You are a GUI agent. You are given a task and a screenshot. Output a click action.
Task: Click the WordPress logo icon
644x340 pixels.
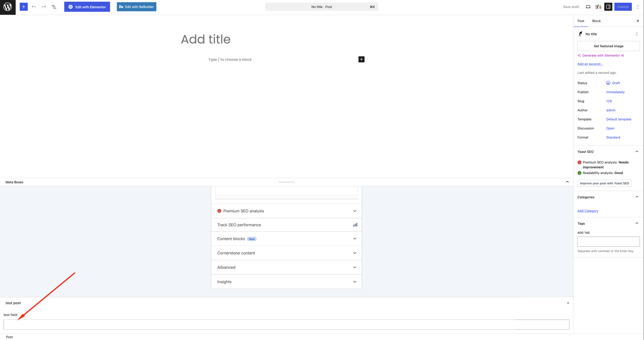pos(8,7)
